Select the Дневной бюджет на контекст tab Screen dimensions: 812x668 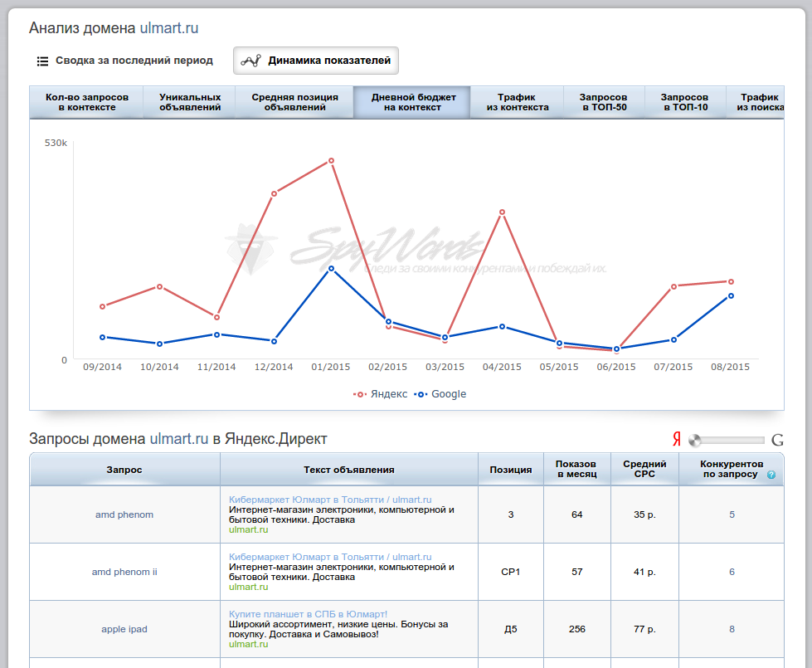pyautogui.click(x=412, y=103)
